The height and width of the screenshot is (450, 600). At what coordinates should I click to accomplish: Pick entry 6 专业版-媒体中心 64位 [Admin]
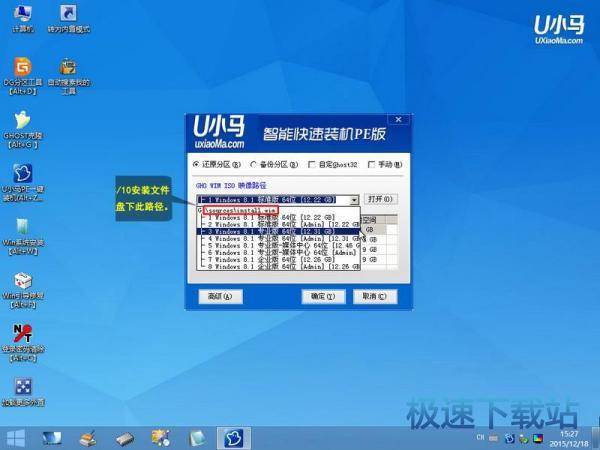point(278,253)
